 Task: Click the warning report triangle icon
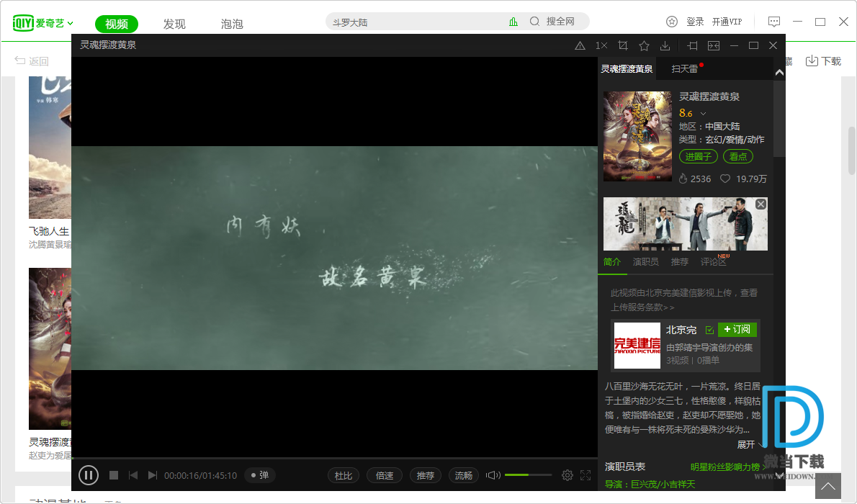click(580, 46)
